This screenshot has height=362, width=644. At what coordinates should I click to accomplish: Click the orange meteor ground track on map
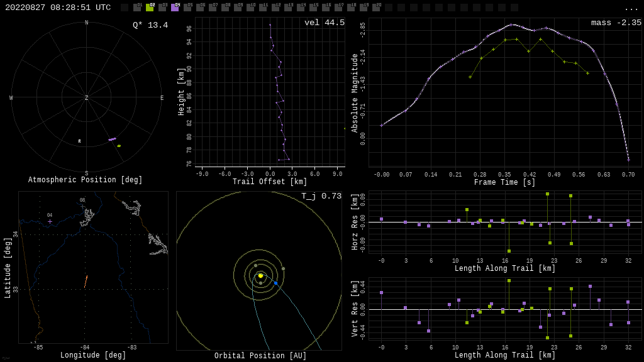click(86, 282)
